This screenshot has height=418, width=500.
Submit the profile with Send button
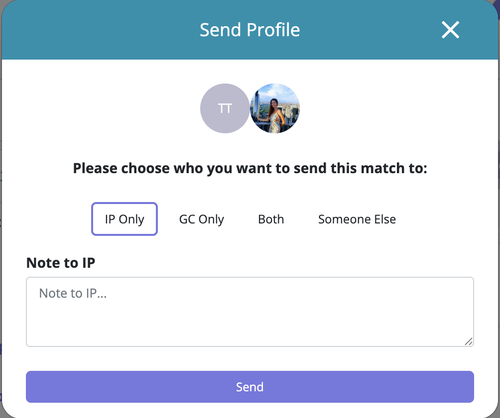pyautogui.click(x=250, y=387)
